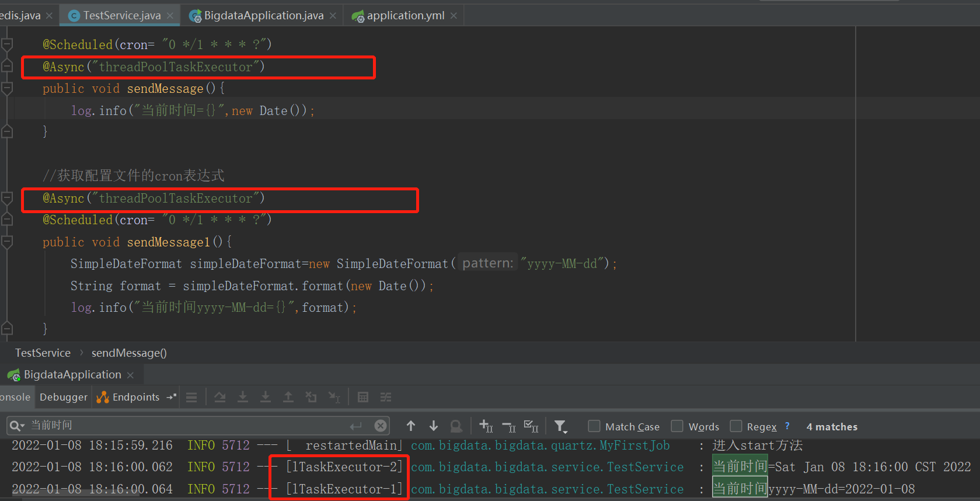This screenshot has height=501, width=980.
Task: Close the BigdataApplication run tab
Action: 130,375
